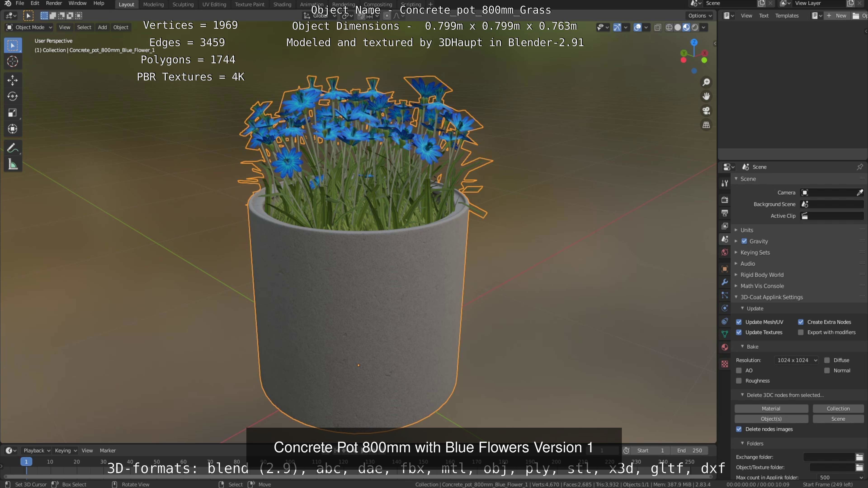Click the Collection delete button
The height and width of the screenshot is (488, 868).
[x=838, y=408]
